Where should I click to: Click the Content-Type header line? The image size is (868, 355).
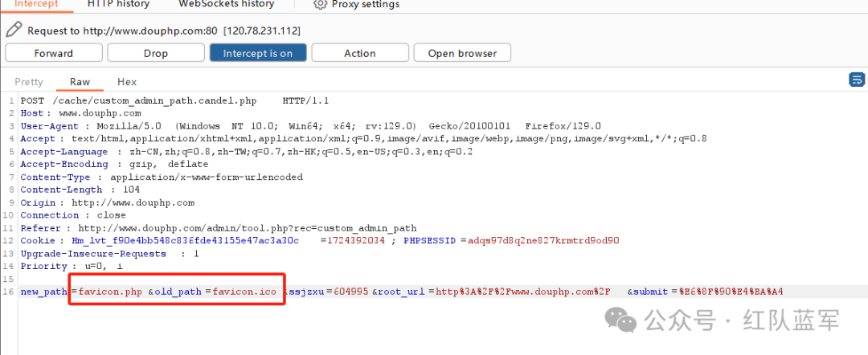(x=162, y=177)
